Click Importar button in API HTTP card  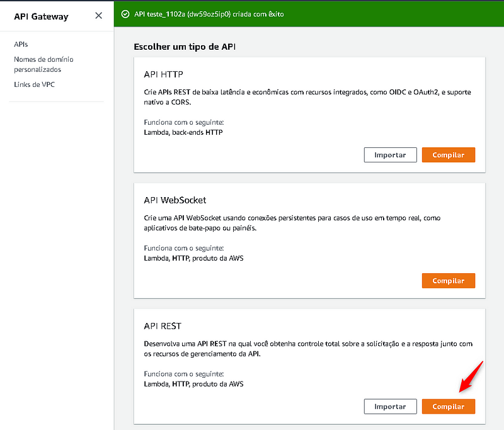[390, 155]
